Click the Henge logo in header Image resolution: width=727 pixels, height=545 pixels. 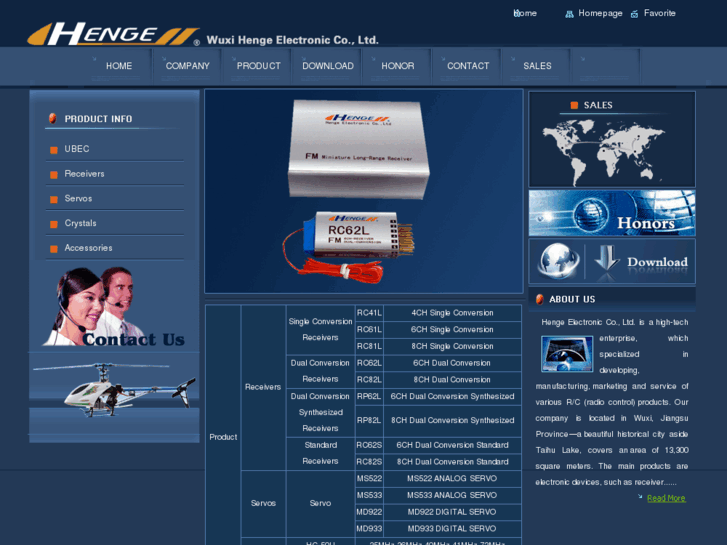(113, 34)
